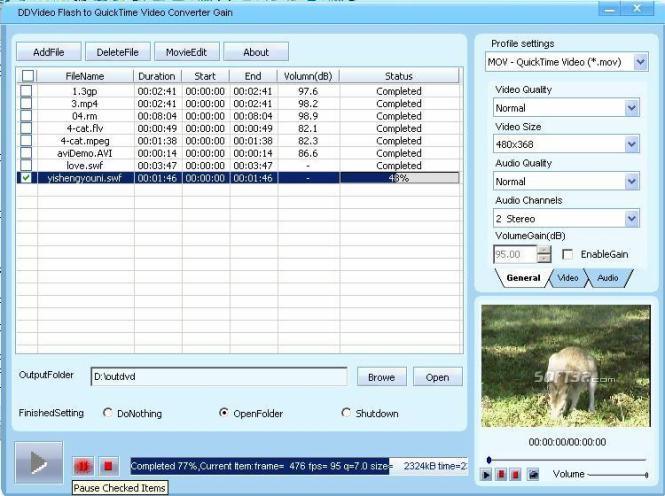Select the DoNothing radio option
This screenshot has width=665, height=496.
(108, 413)
